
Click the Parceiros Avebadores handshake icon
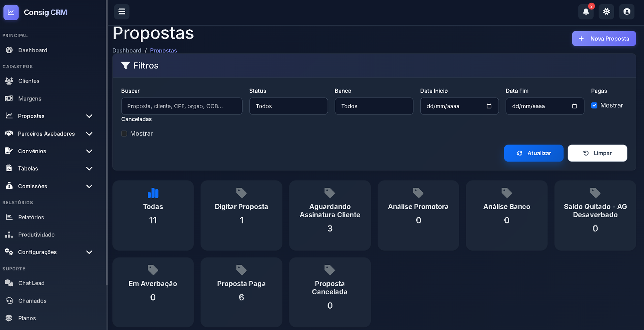[9, 133]
